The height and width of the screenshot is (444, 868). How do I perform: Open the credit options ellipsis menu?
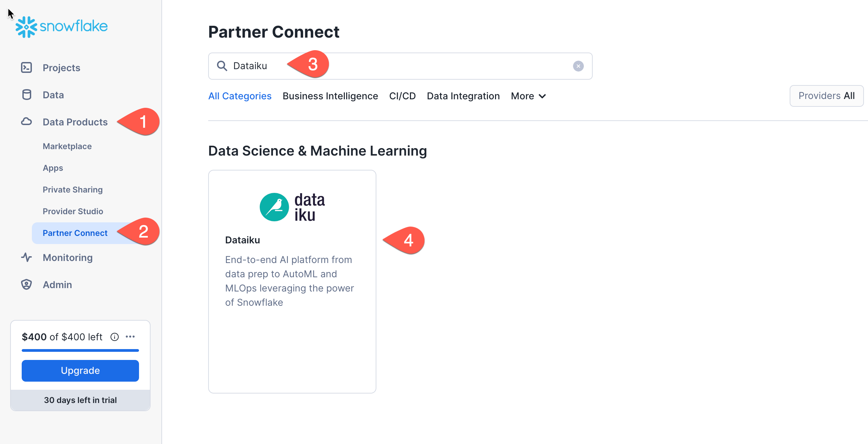point(130,337)
